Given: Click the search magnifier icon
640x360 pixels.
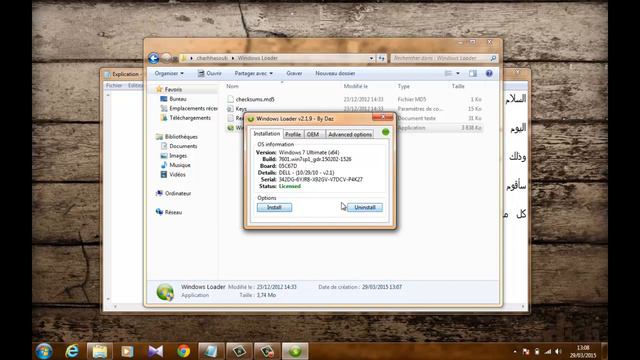Looking at the screenshot, I should [x=493, y=58].
